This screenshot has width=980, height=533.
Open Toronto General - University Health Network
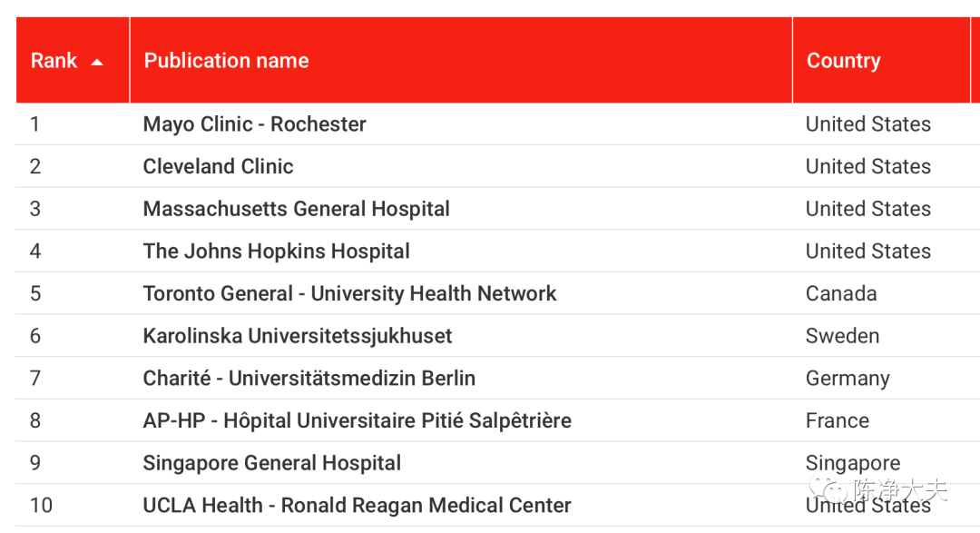349,293
